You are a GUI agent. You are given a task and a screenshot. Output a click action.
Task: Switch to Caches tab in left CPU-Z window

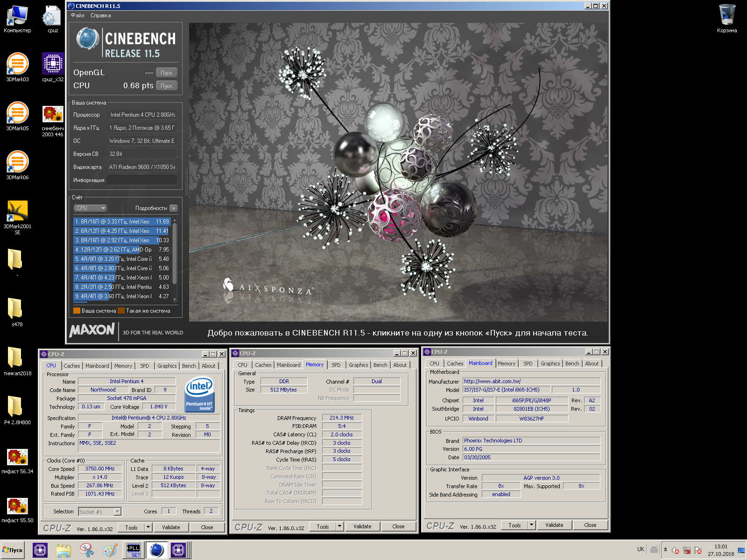click(x=72, y=366)
